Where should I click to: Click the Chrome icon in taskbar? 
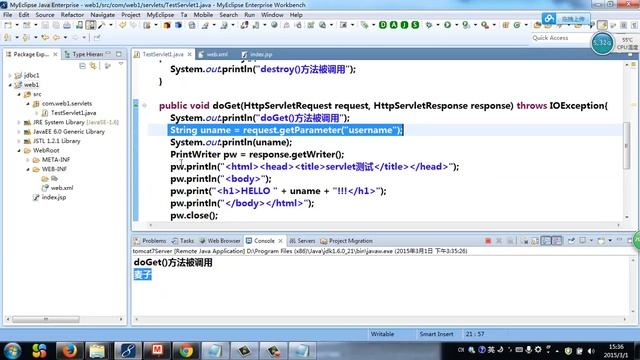pyautogui.click(x=186, y=350)
